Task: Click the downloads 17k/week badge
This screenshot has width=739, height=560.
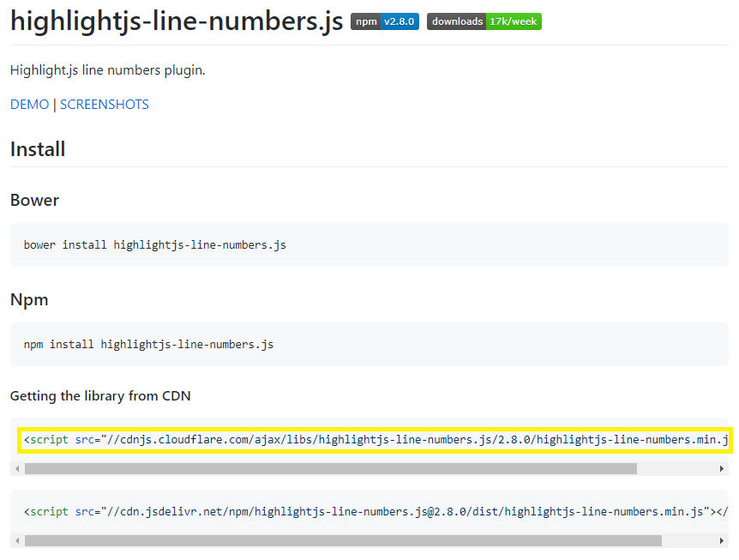Action: click(484, 21)
